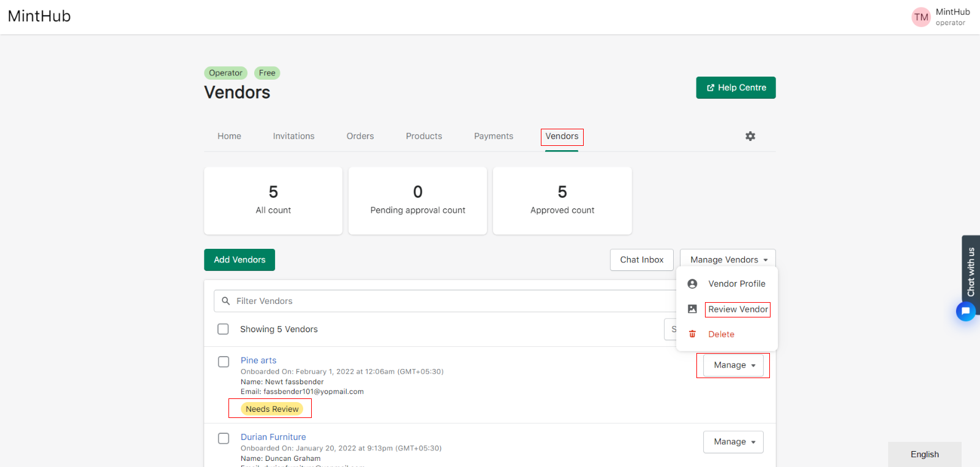Click the MintHub logo text
This screenshot has width=980, height=467.
[x=39, y=16]
